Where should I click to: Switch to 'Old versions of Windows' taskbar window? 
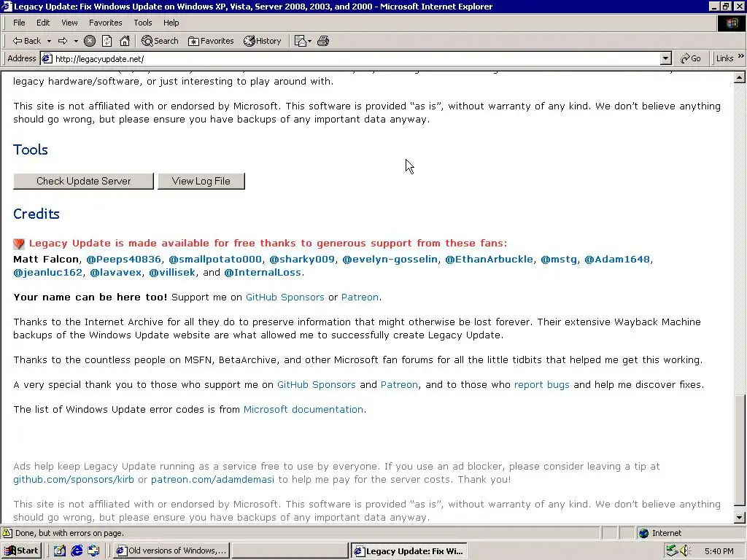(x=171, y=551)
